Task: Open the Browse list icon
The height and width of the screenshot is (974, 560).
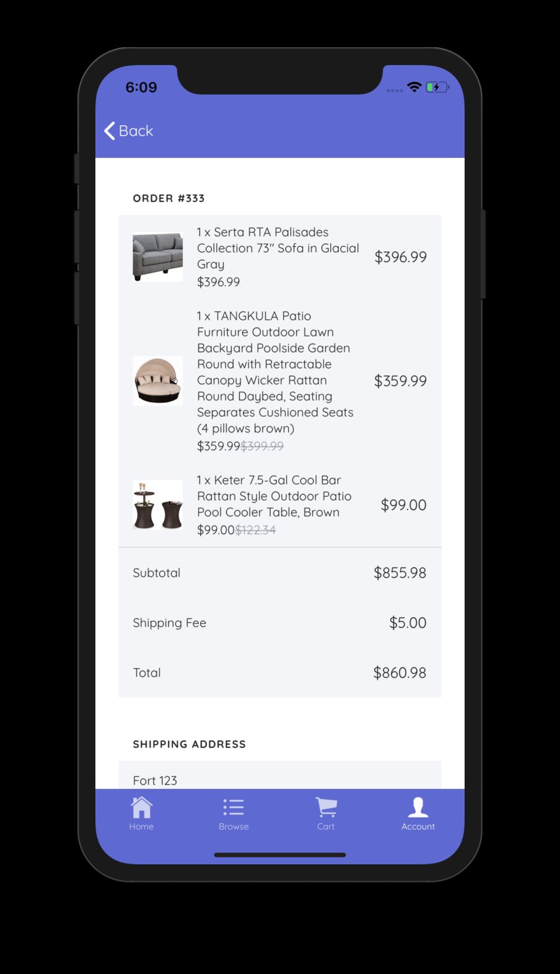Action: click(x=234, y=807)
